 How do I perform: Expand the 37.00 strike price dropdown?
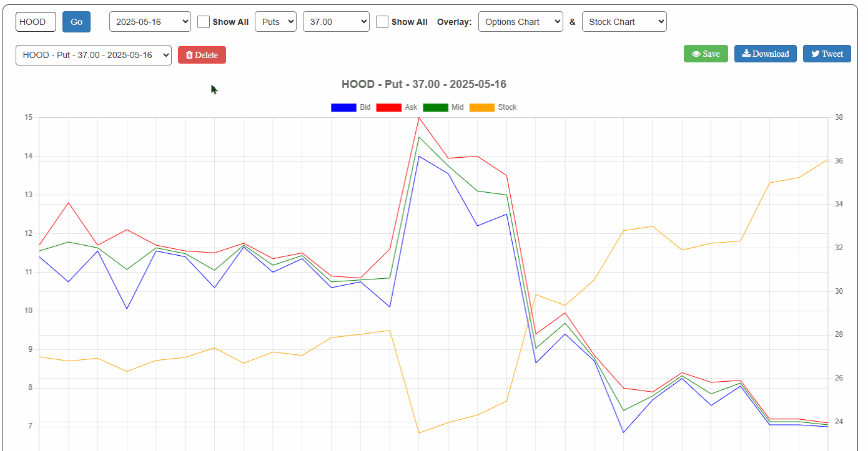pos(336,22)
